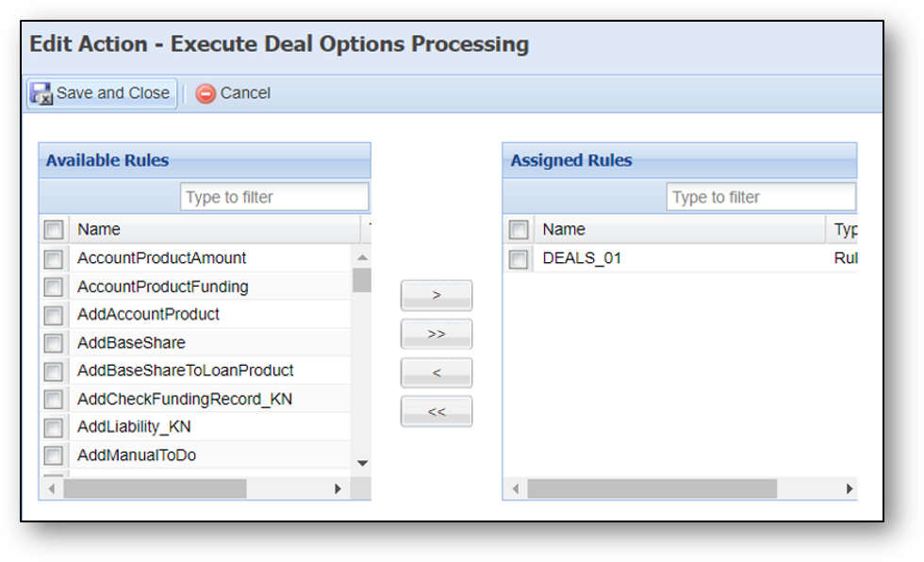Click Assigned Rules horizontal scroll right arrow
This screenshot has width=924, height=562.
850,488
